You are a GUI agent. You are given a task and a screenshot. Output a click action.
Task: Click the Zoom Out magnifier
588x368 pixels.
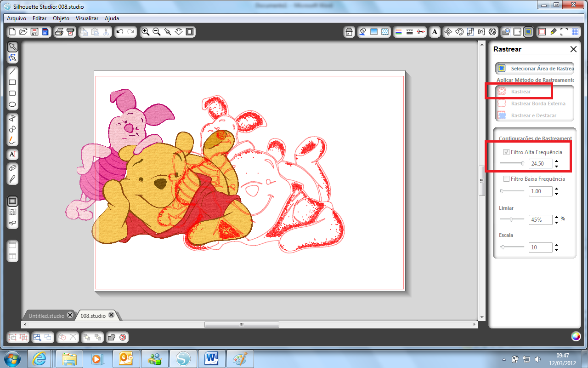pos(157,32)
